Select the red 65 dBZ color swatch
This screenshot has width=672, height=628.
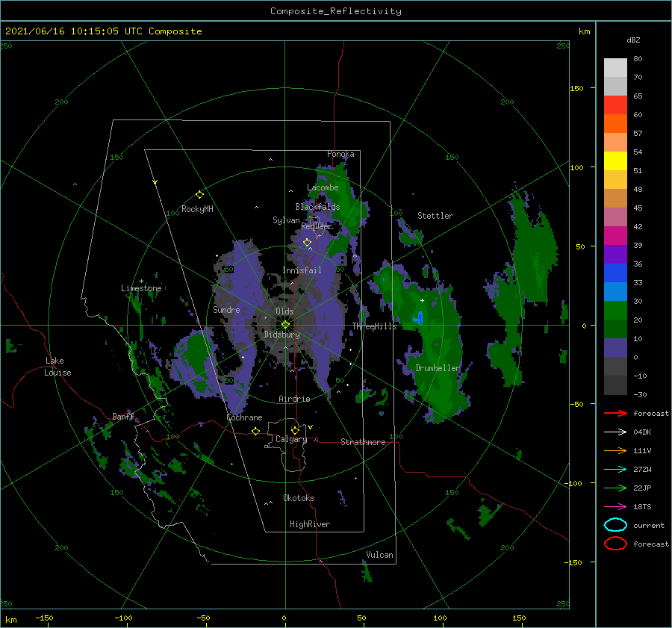615,105
